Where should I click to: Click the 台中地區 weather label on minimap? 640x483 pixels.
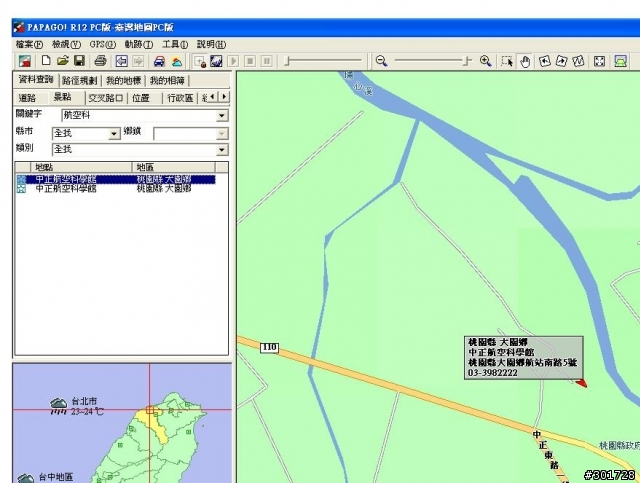[56, 477]
